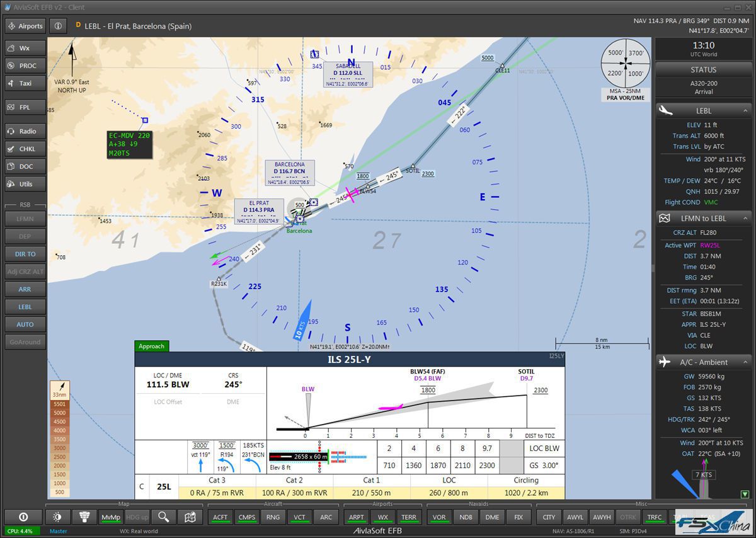
Task: Click the brightness sun icon in bottom toolbar
Action: (x=58, y=517)
